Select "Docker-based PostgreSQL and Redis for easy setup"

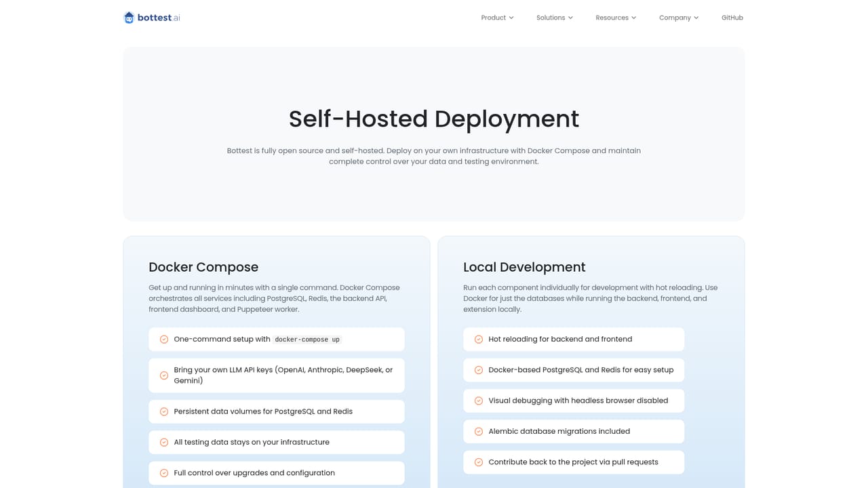(x=581, y=370)
